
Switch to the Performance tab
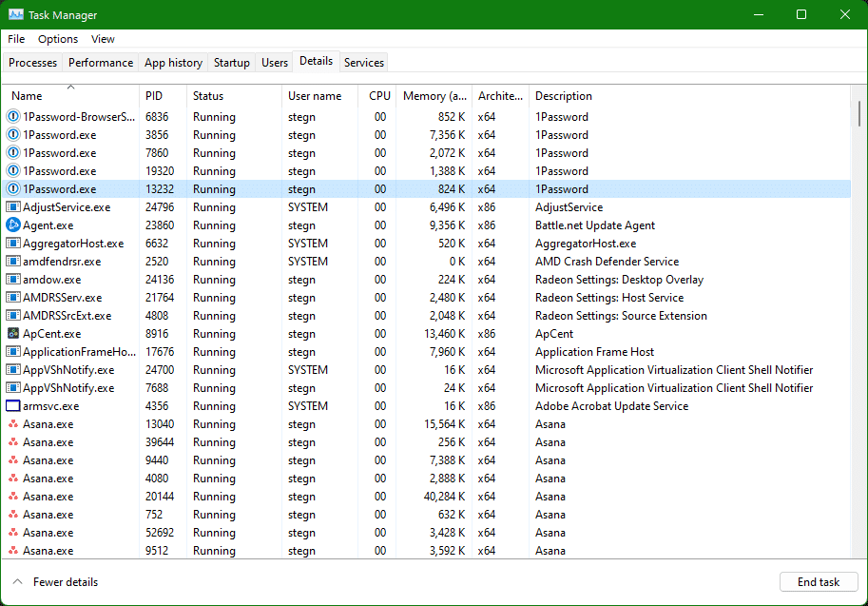(x=101, y=63)
